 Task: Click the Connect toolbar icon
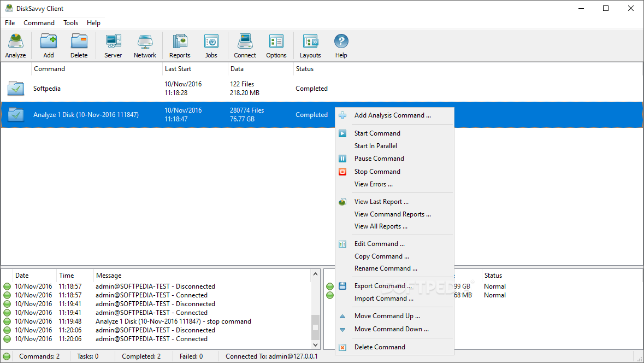(245, 42)
